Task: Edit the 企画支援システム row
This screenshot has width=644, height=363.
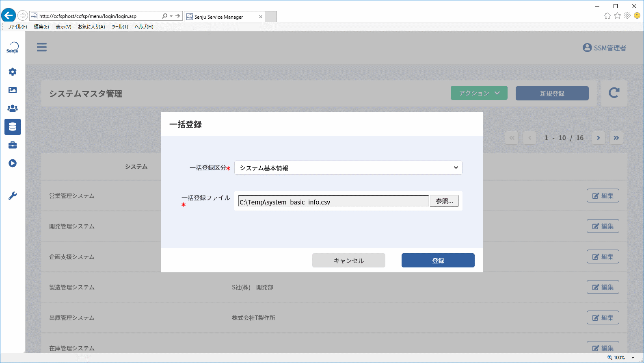Action: point(603,256)
